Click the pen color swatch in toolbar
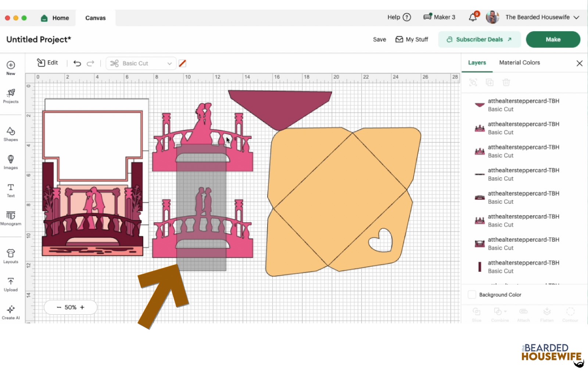 182,63
